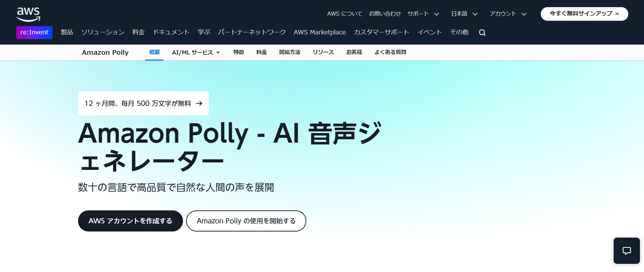Image resolution: width=644 pixels, height=272 pixels.
Task: Open the chat support icon
Action: [627, 251]
